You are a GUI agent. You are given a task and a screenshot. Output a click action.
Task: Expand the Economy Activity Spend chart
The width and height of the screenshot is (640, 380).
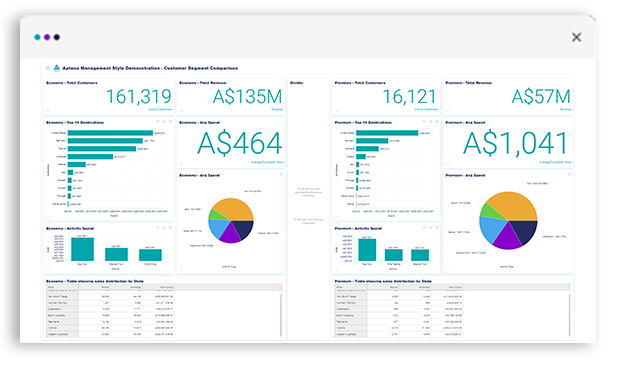(x=164, y=227)
